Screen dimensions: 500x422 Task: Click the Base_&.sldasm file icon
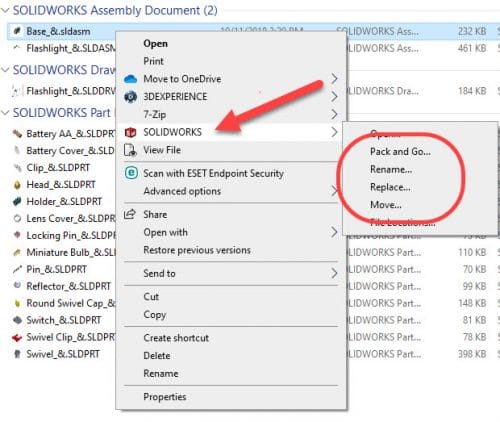[x=17, y=31]
